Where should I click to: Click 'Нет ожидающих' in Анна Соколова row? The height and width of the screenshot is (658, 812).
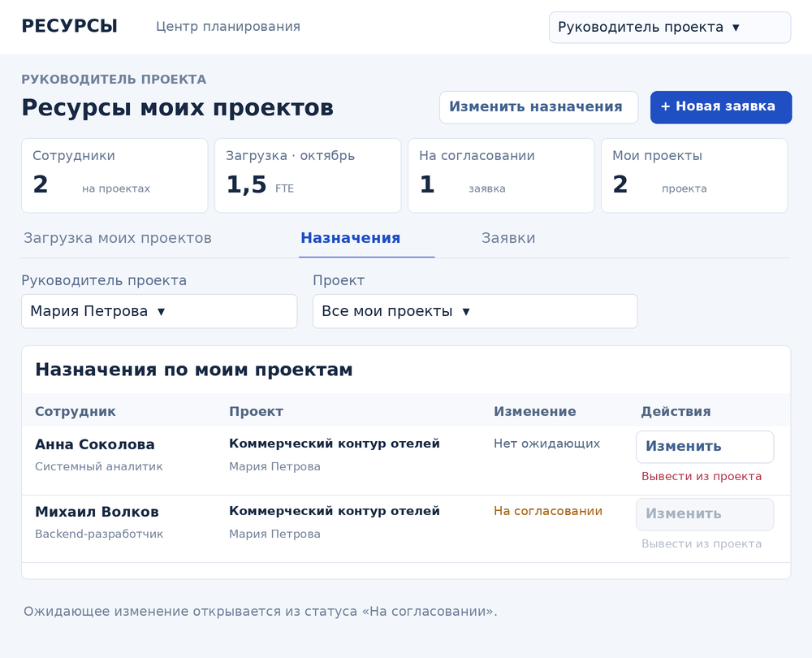tap(546, 444)
